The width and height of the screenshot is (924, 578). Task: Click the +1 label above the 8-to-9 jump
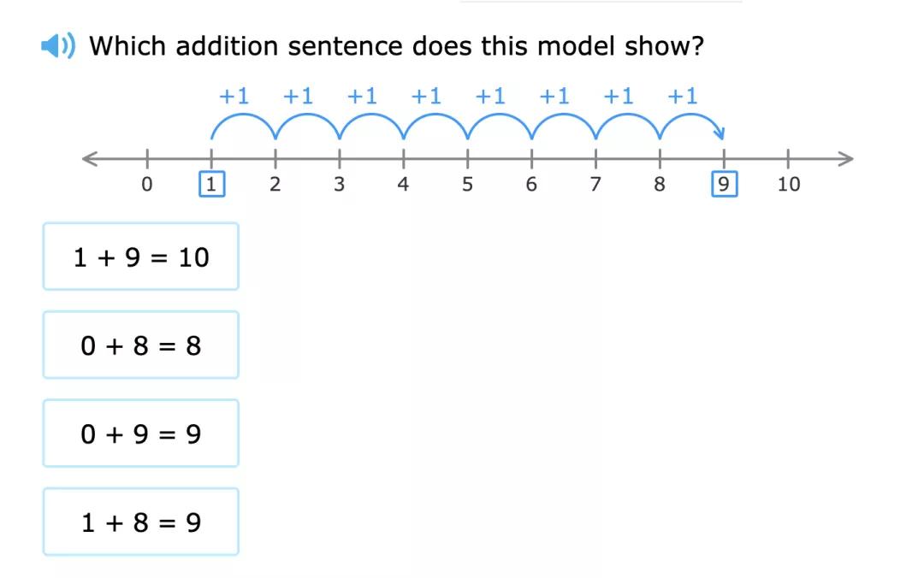[x=682, y=97]
